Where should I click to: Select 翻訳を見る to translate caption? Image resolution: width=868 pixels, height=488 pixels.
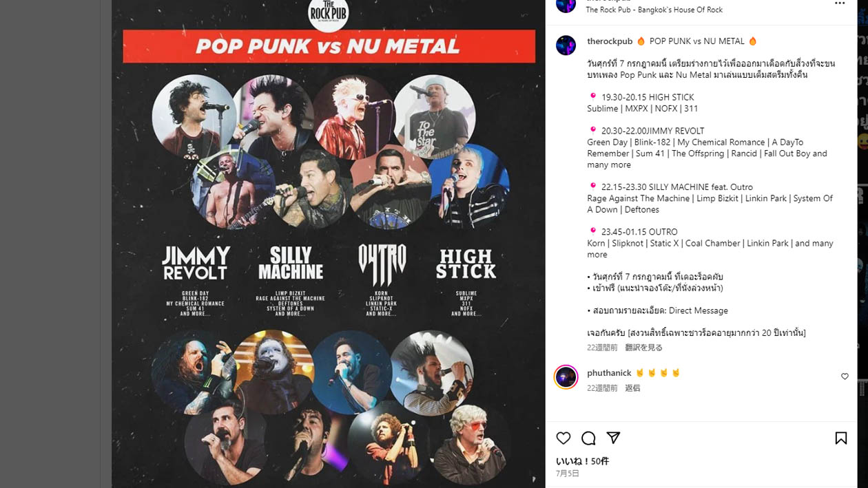click(643, 348)
